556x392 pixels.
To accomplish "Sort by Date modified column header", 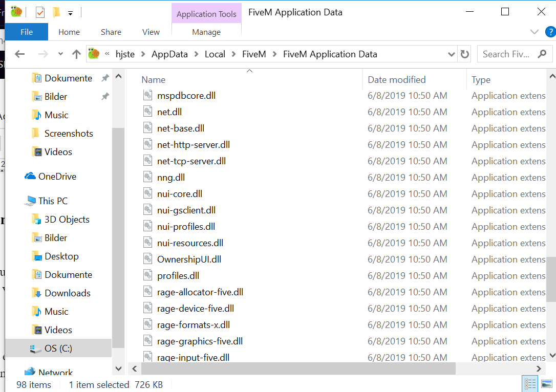I will click(396, 80).
